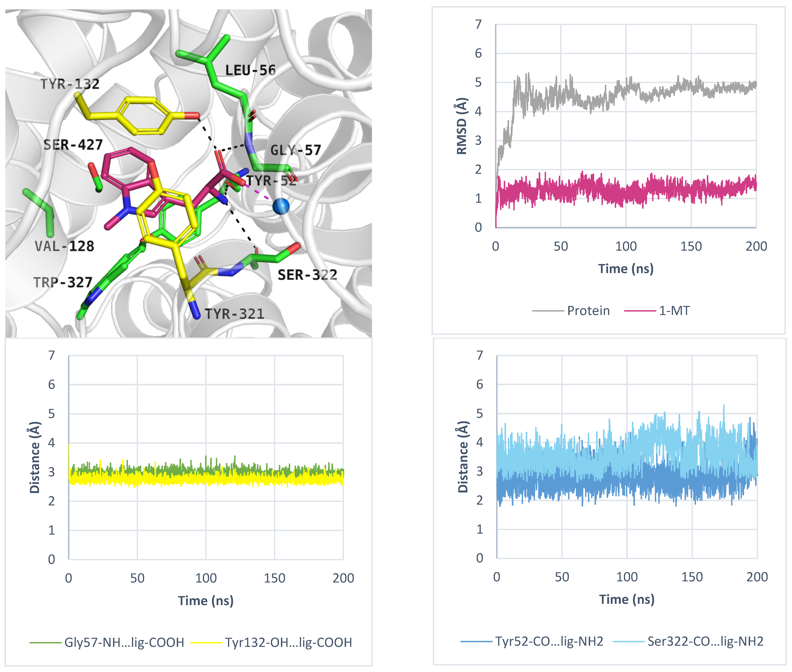Click the Time (ns) label under the RMSD chart
This screenshot has width=792, height=672.
coord(626,269)
